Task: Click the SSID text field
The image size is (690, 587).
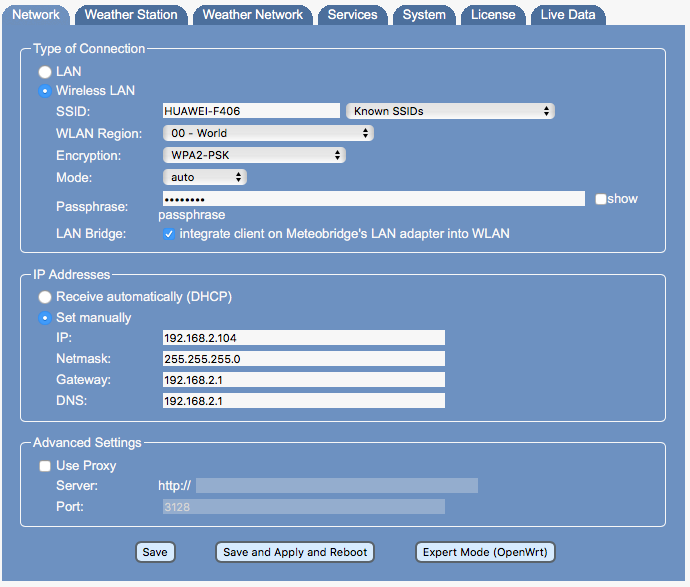Action: coord(251,111)
